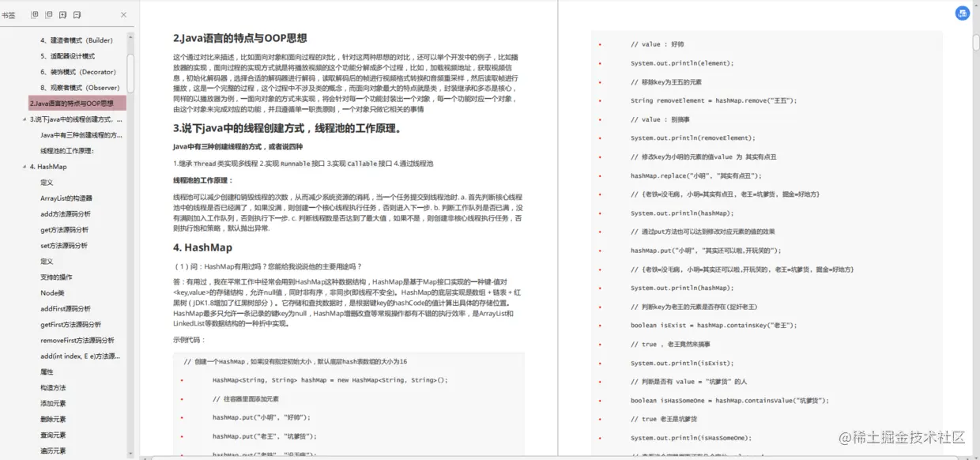Open bookmark '4、建造者模式（Builder）'

point(77,40)
